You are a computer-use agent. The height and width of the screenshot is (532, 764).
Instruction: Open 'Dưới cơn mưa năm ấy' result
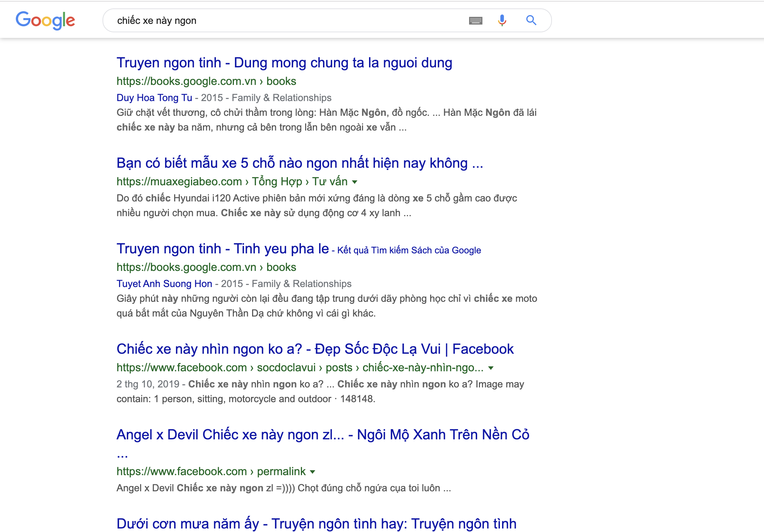[316, 524]
